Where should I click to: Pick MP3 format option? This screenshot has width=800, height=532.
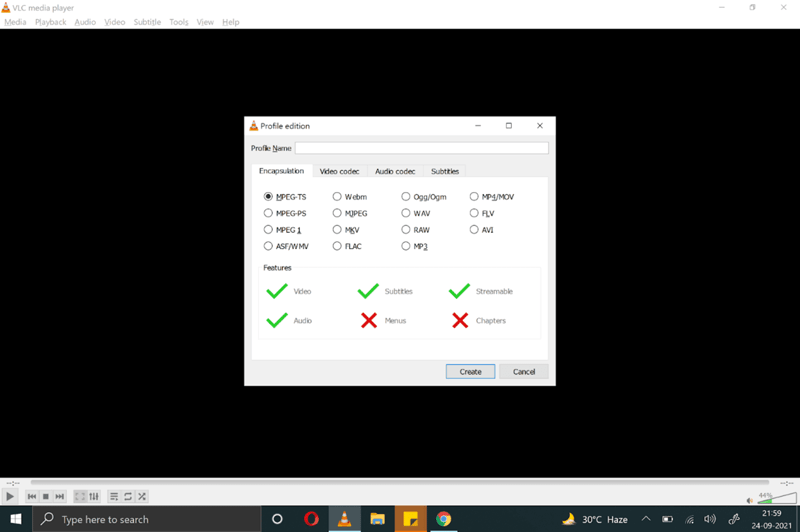pos(414,246)
